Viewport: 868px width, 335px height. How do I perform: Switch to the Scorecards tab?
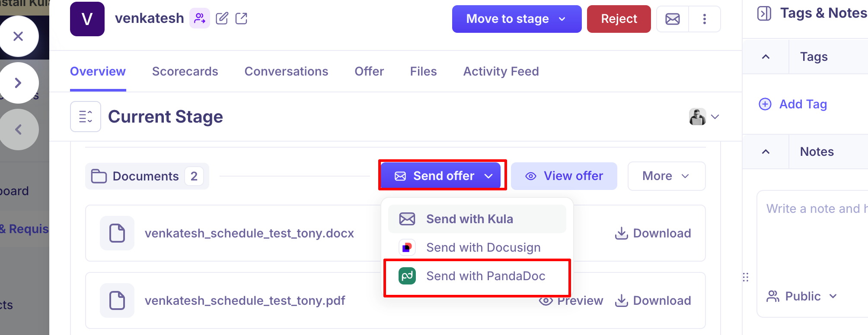tap(185, 71)
